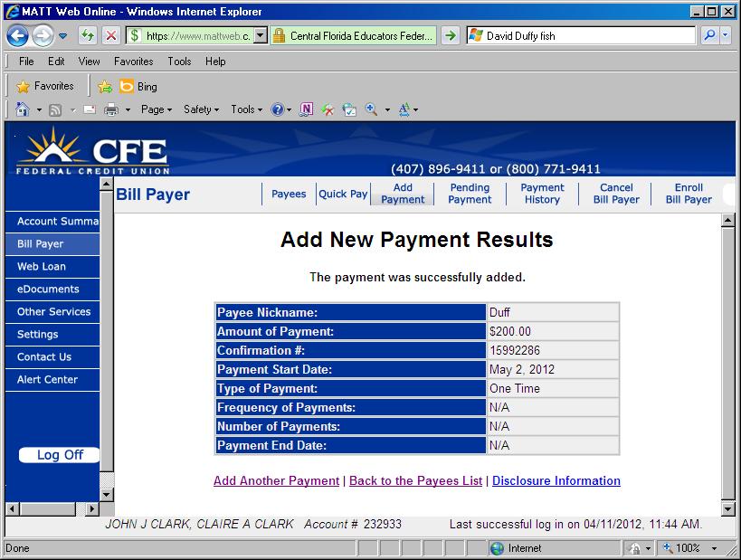
Task: Open the Favorites menu in menu bar
Action: (133, 62)
